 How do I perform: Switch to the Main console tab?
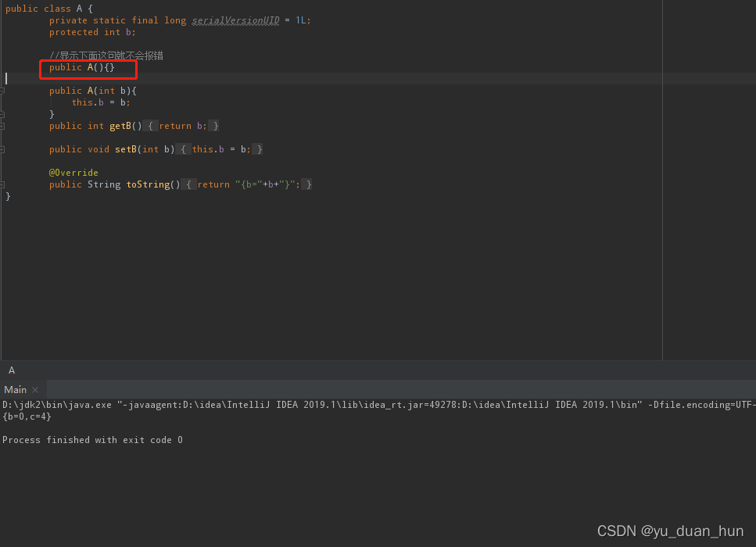[x=14, y=389]
